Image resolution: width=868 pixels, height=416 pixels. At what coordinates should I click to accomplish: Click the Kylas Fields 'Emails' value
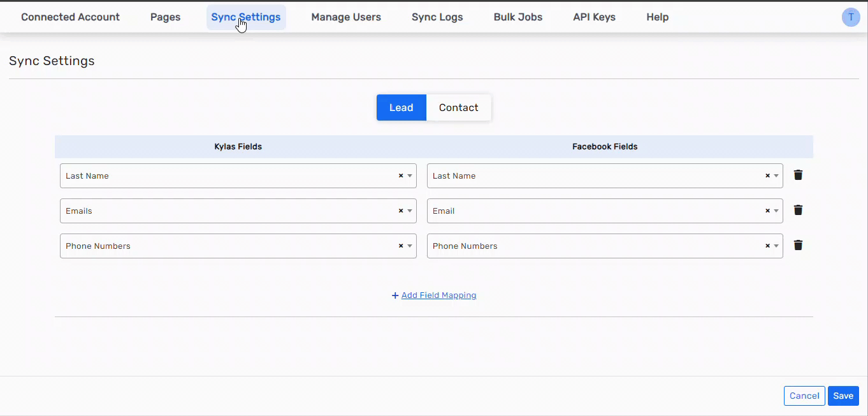[79, 211]
